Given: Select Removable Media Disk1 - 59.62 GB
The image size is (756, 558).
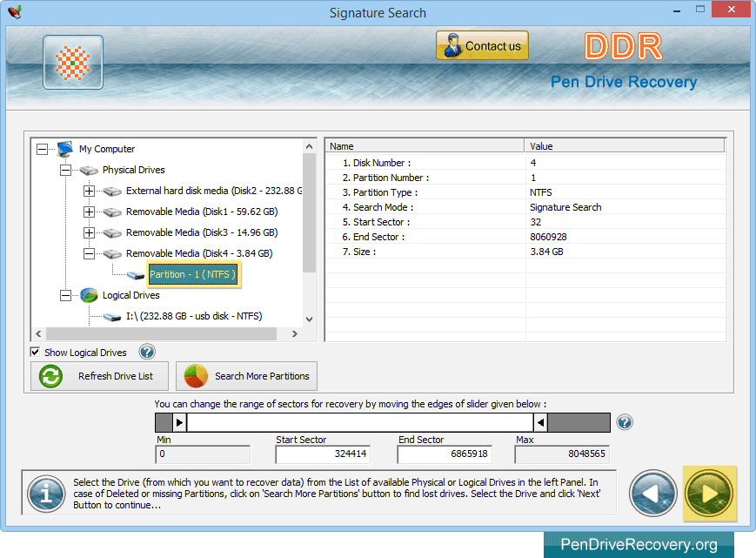Looking at the screenshot, I should tap(202, 212).
